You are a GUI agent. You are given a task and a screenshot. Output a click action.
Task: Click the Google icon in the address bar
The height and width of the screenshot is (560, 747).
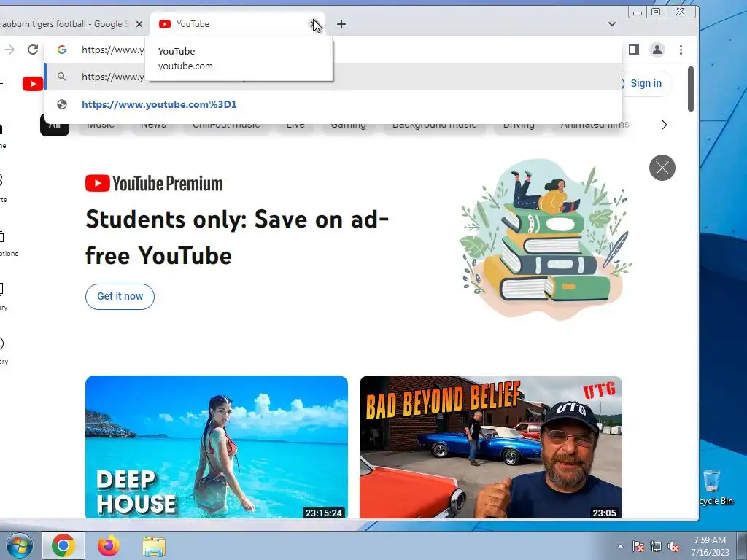(62, 50)
